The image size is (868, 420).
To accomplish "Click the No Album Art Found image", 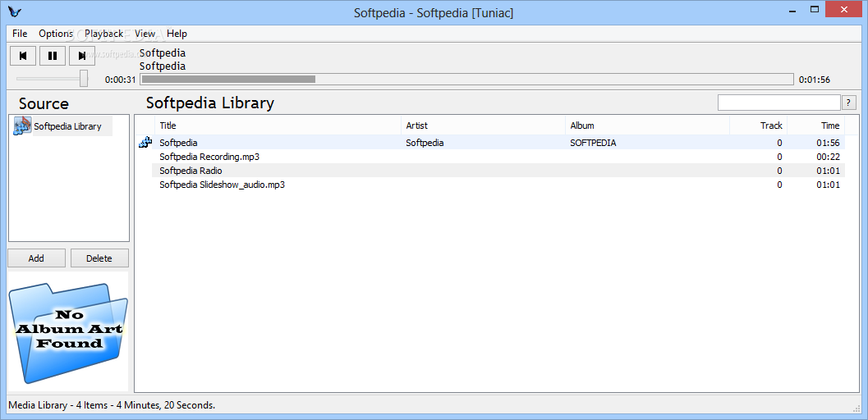I will [68, 331].
